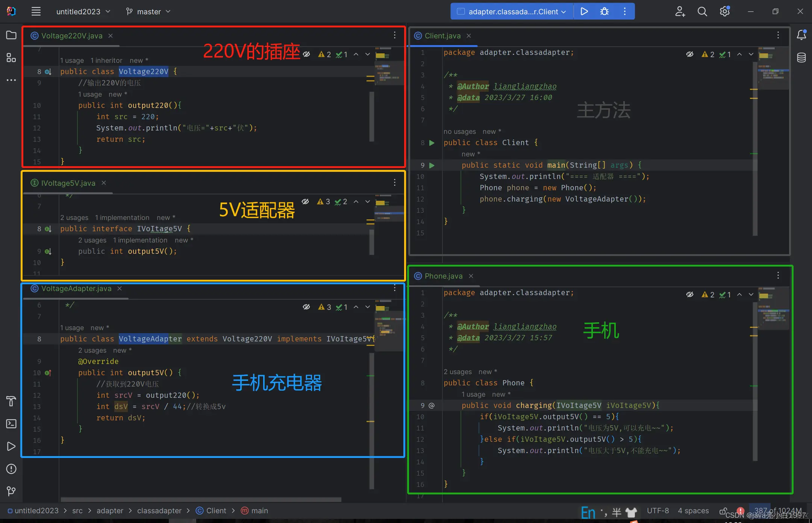
Task: Open Notifications via the bell icon
Action: coord(801,35)
